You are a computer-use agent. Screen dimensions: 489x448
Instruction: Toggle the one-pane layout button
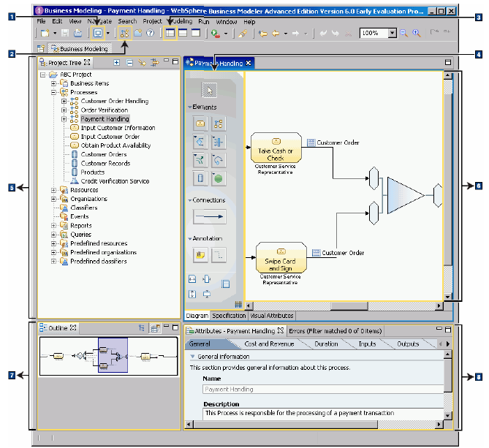pyautogui.click(x=196, y=33)
